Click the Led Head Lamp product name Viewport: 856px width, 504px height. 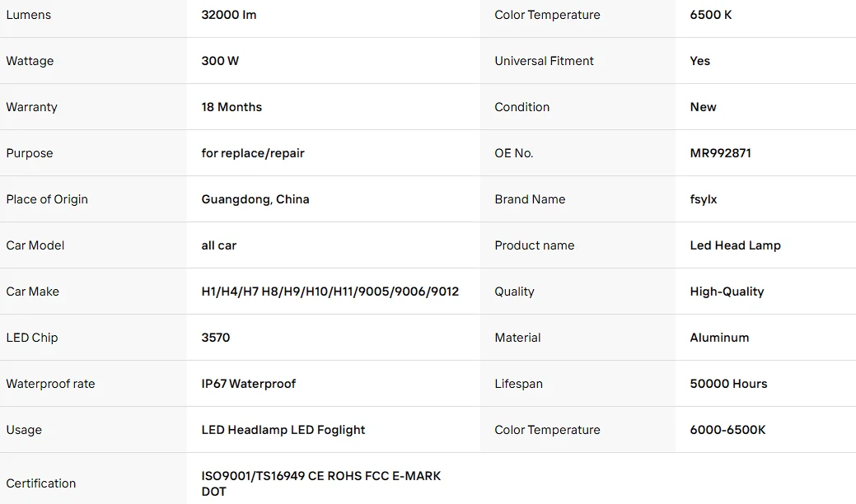click(736, 245)
